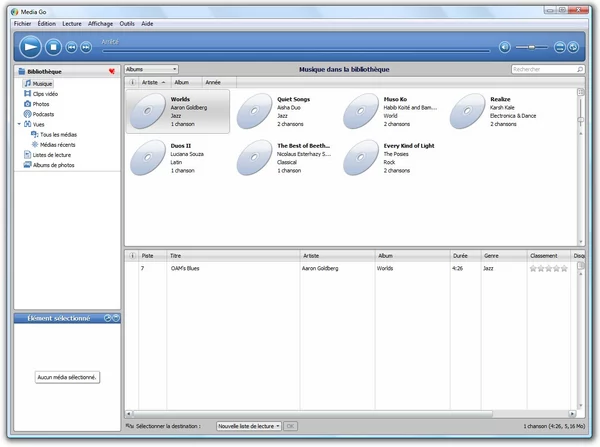Click the playback progress bar
The image size is (600, 447).
coord(296,50)
